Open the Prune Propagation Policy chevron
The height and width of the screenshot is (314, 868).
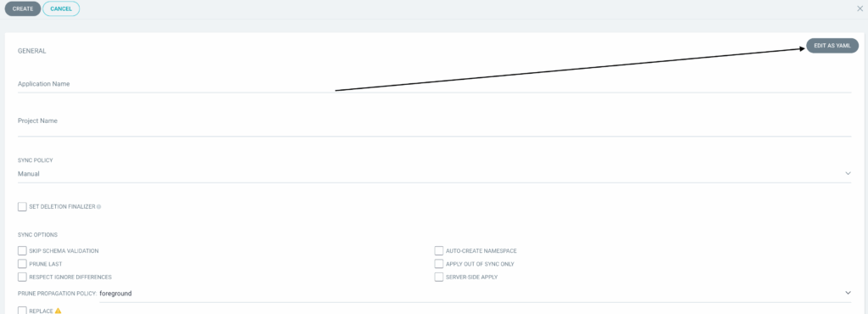[x=848, y=293]
